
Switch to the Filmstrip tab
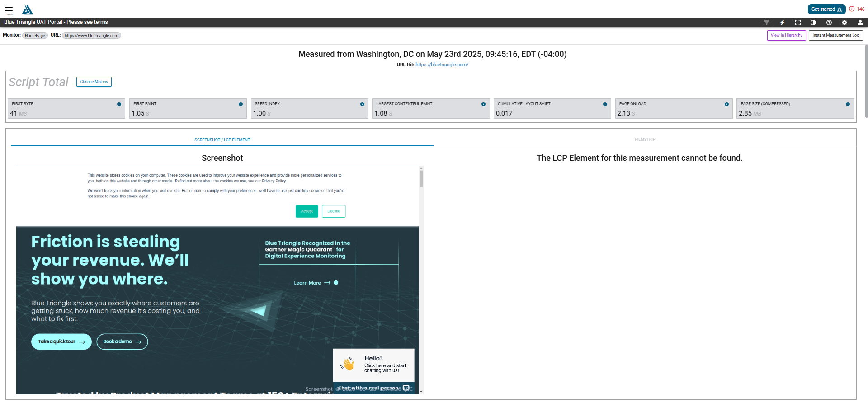645,140
